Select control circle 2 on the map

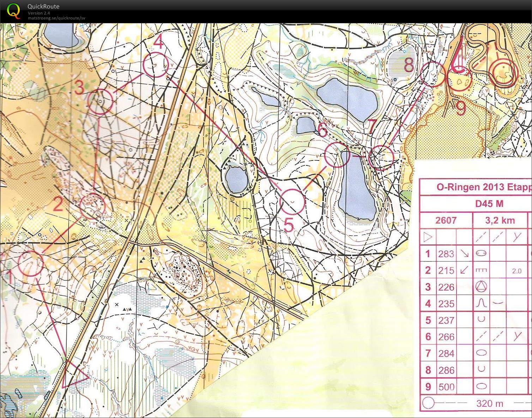(92, 206)
